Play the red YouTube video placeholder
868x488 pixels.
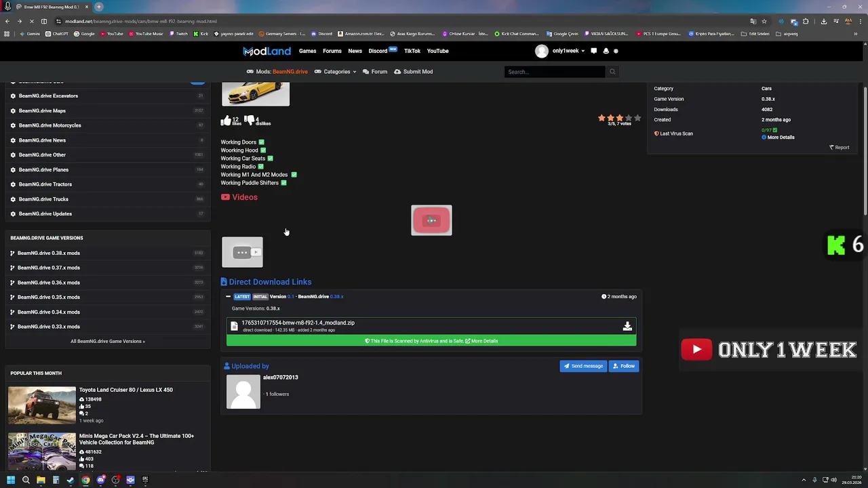(x=431, y=220)
